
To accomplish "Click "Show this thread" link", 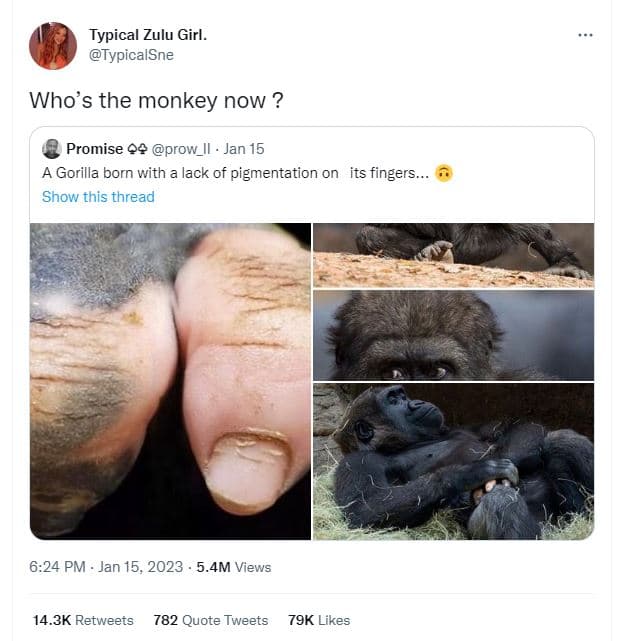I will 98,197.
